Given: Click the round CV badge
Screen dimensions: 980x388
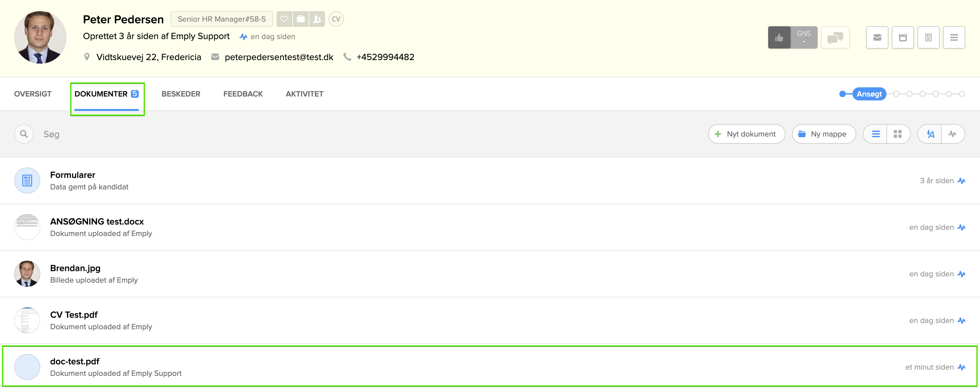Looking at the screenshot, I should pos(336,19).
